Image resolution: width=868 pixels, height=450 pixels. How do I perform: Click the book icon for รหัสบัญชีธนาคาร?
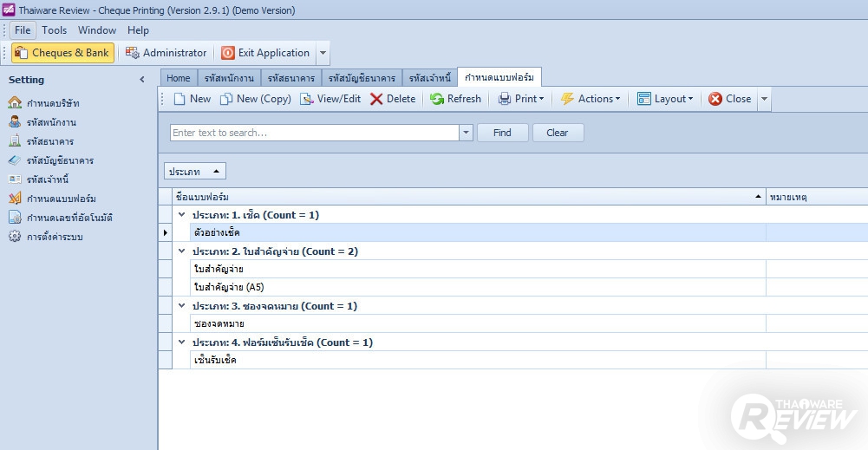point(15,160)
